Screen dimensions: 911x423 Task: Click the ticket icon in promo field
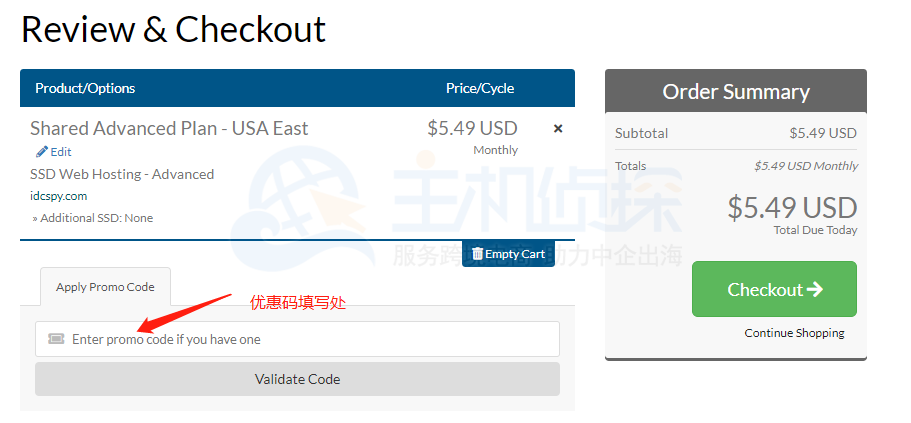[56, 339]
